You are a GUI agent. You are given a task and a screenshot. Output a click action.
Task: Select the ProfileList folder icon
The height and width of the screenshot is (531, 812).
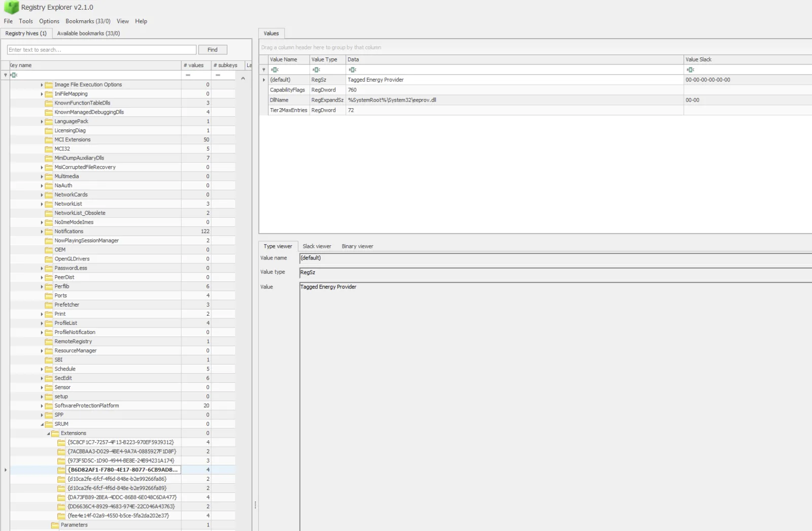click(49, 323)
